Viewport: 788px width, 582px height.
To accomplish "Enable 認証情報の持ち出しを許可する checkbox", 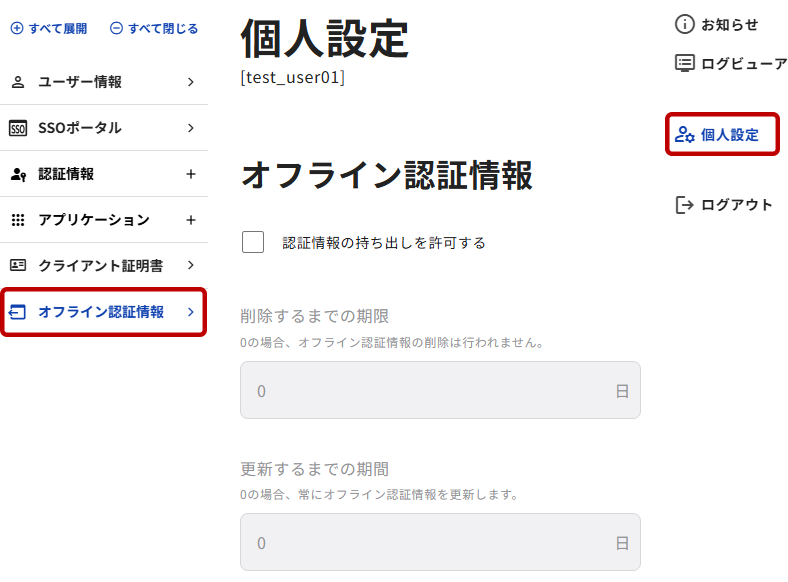I will pyautogui.click(x=253, y=242).
